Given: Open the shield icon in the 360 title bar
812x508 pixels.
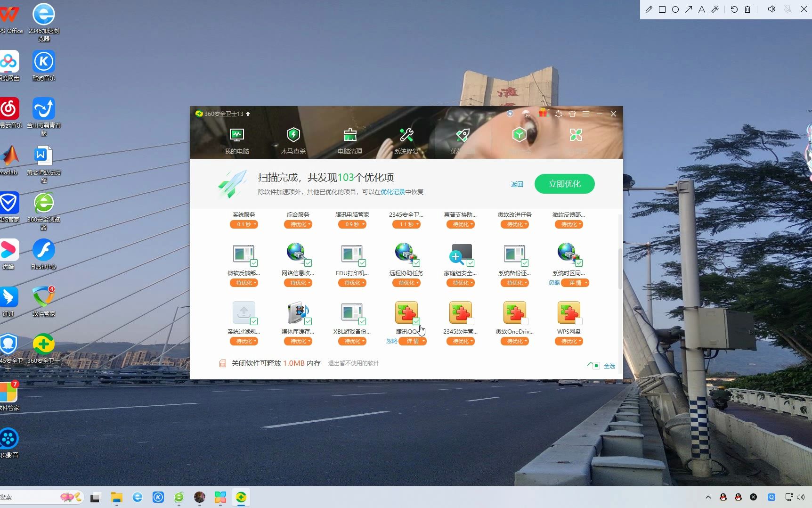Looking at the screenshot, I should point(509,114).
